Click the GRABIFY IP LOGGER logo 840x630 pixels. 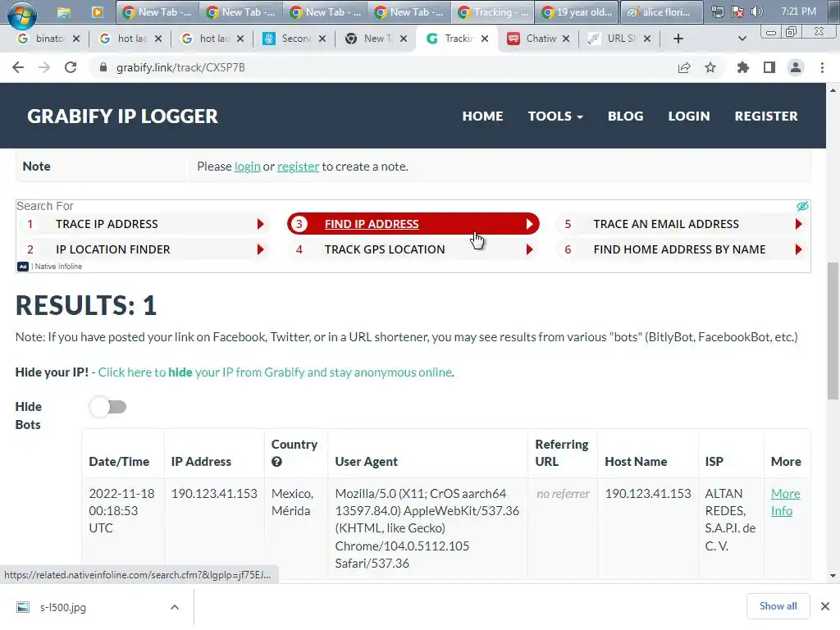tap(122, 116)
